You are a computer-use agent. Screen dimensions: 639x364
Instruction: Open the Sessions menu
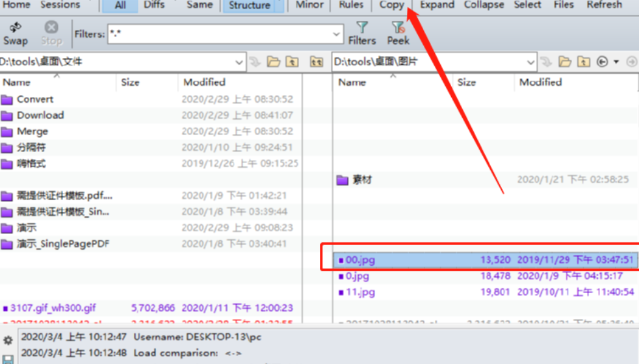click(x=60, y=5)
